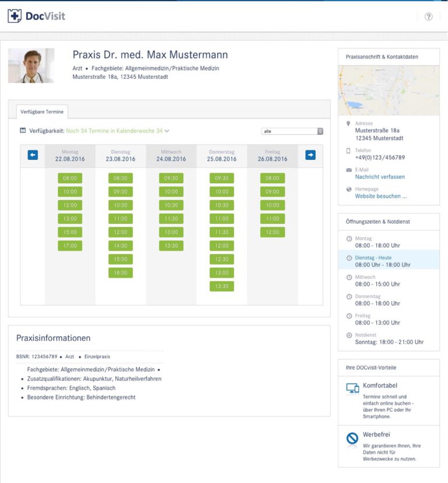The height and width of the screenshot is (483, 448).
Task: Expand the Kalenderwoche 34 chevron
Action: pos(167,131)
